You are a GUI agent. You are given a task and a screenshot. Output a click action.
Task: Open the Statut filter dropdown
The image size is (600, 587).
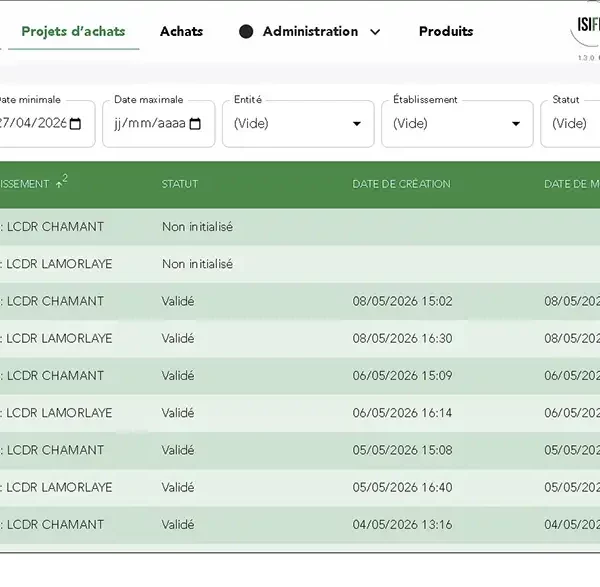click(x=570, y=124)
